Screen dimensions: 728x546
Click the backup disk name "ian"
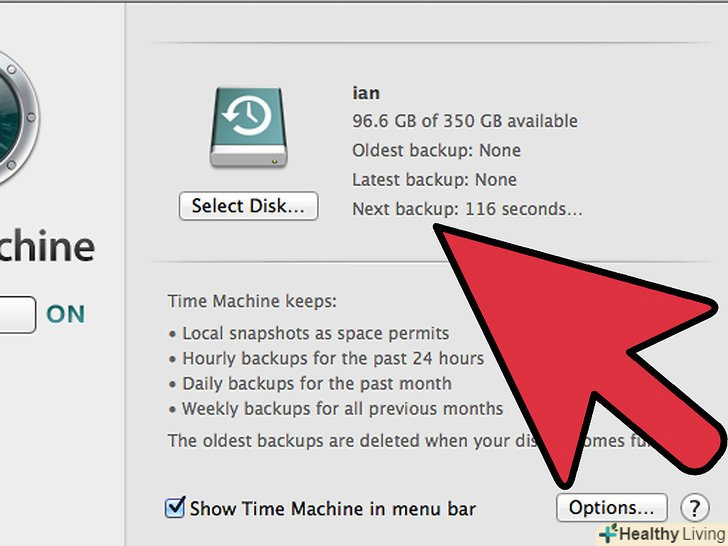pos(366,93)
